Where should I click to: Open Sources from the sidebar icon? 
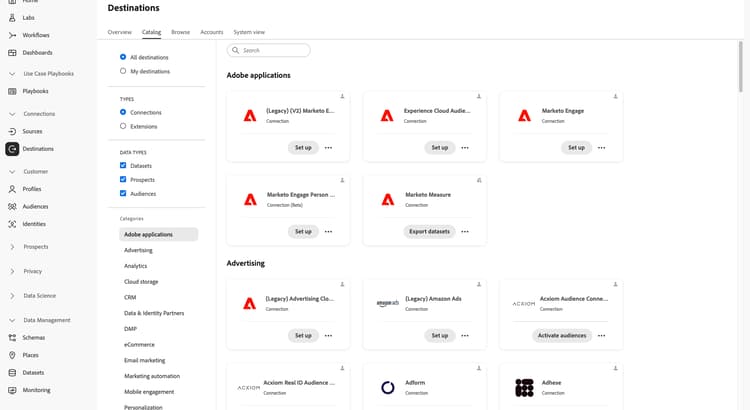[x=12, y=132]
